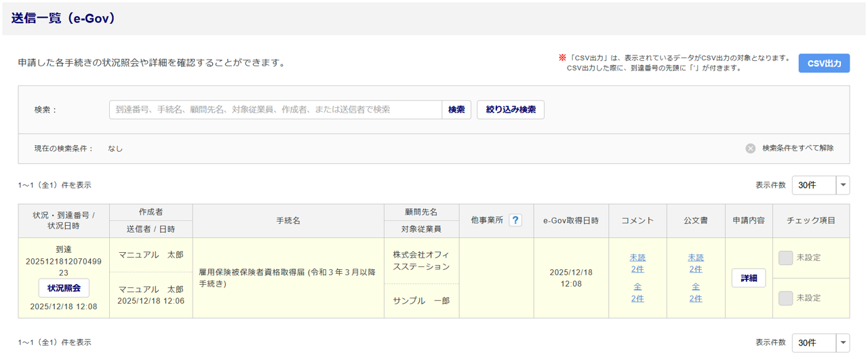Open all 全 2件 under 公文書
Image resolution: width=868 pixels, height=362 pixels.
[x=696, y=293]
